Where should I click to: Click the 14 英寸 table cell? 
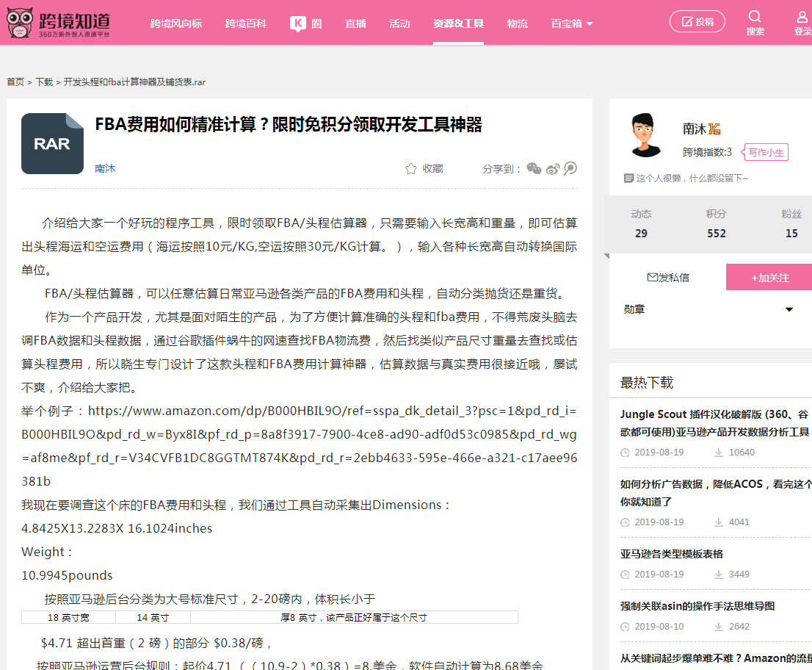(x=153, y=617)
